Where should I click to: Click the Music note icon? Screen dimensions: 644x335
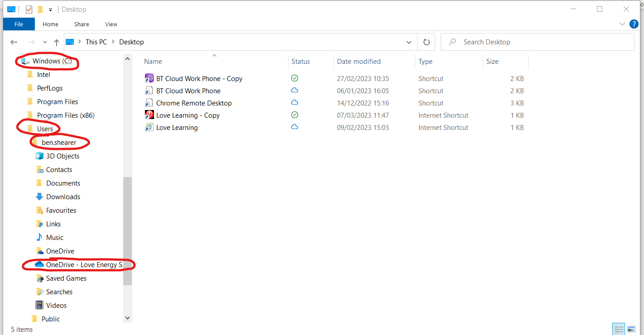point(39,237)
